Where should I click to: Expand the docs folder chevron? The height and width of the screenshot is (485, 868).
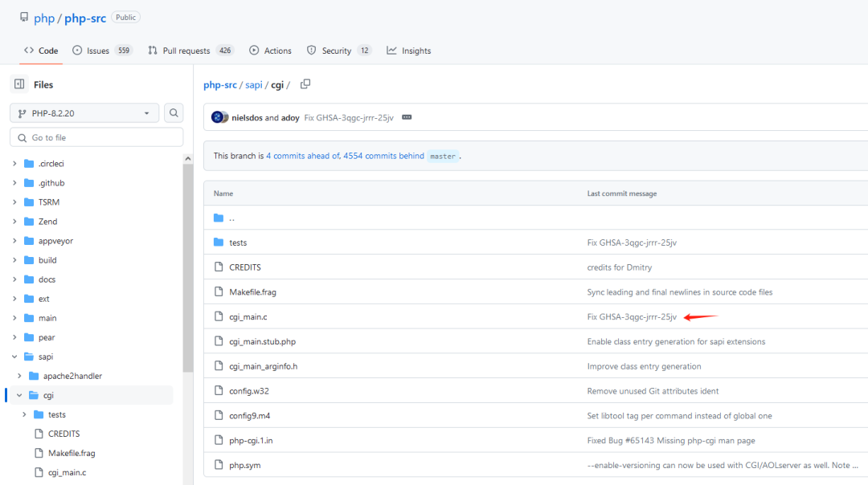click(x=15, y=279)
